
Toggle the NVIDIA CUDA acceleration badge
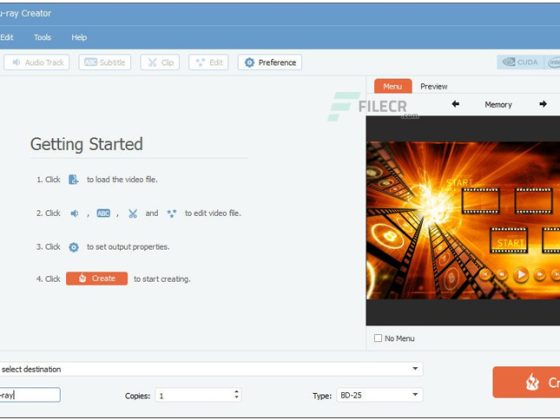520,62
